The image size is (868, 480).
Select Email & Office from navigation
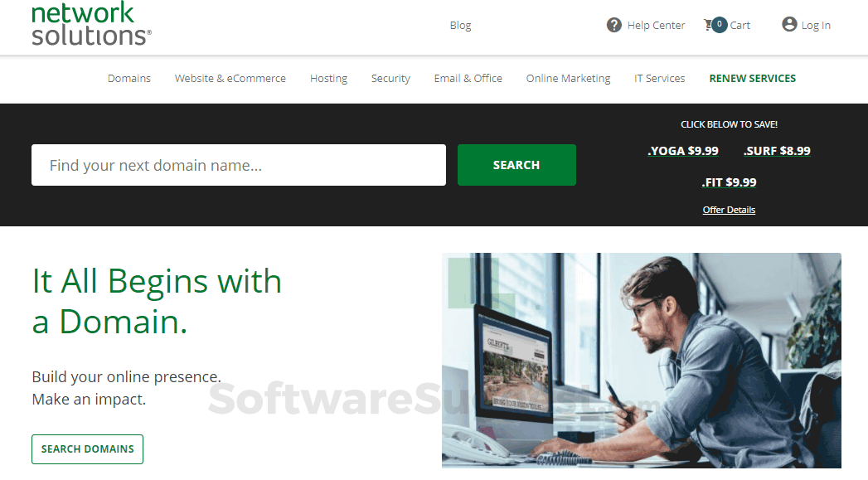[x=468, y=78]
